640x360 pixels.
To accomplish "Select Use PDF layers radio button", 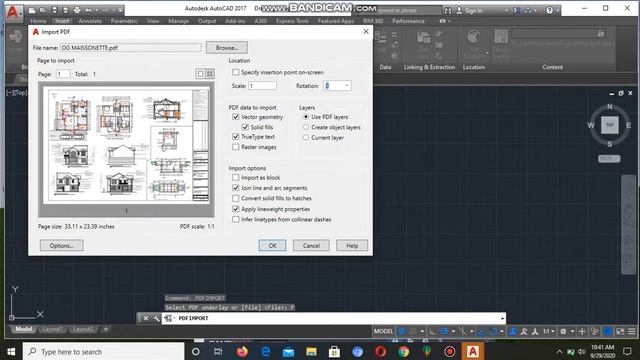I will (306, 117).
